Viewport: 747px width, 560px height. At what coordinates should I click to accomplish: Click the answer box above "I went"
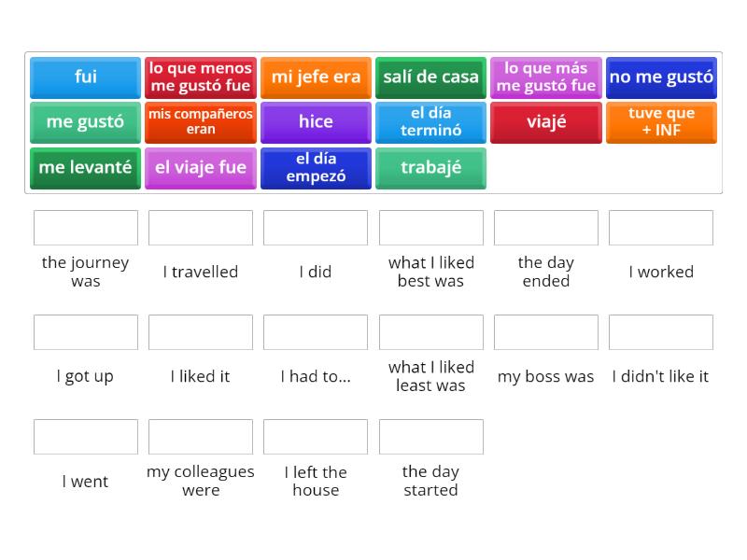point(85,436)
